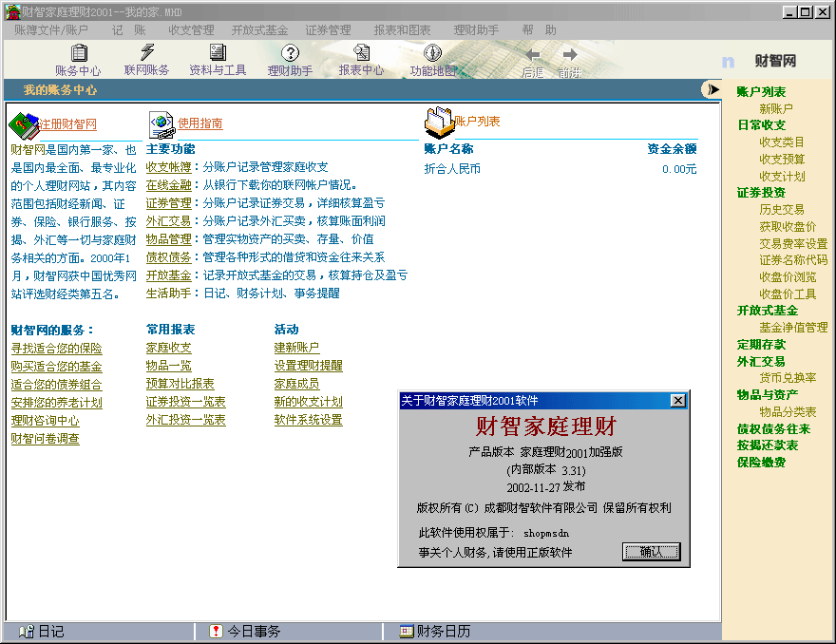Image resolution: width=836 pixels, height=644 pixels.
Task: Select 收盘价浏览 in the sidebar
Action: (788, 276)
